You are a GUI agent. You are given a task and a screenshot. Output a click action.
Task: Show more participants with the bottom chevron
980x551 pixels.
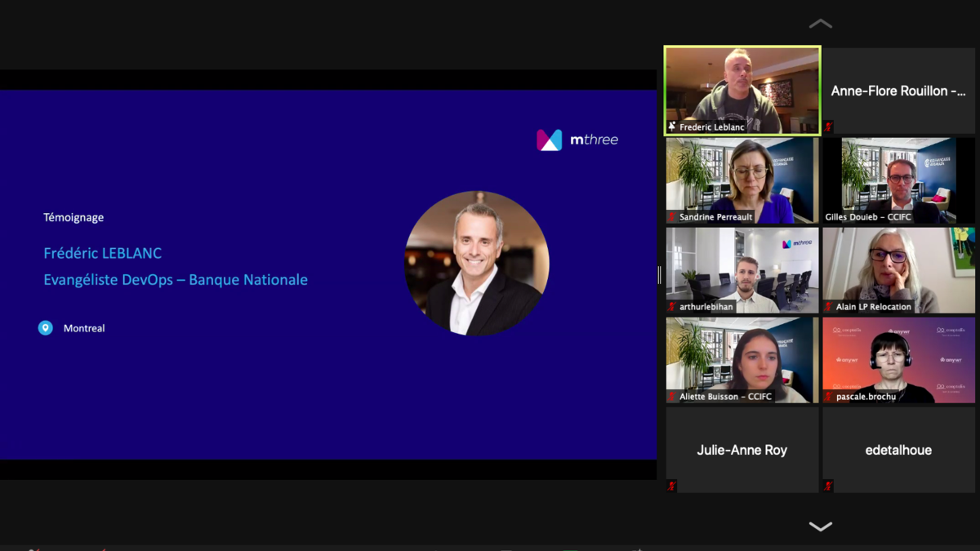coord(820,527)
